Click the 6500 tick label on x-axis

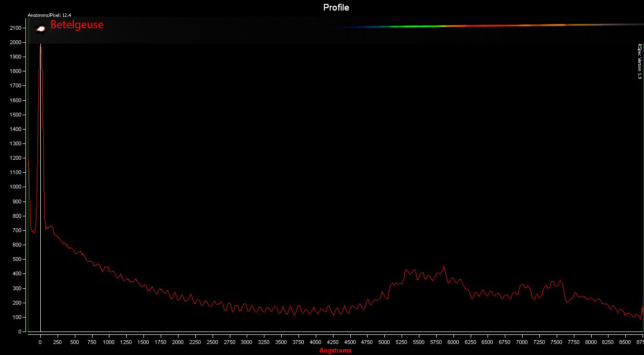pyautogui.click(x=488, y=343)
